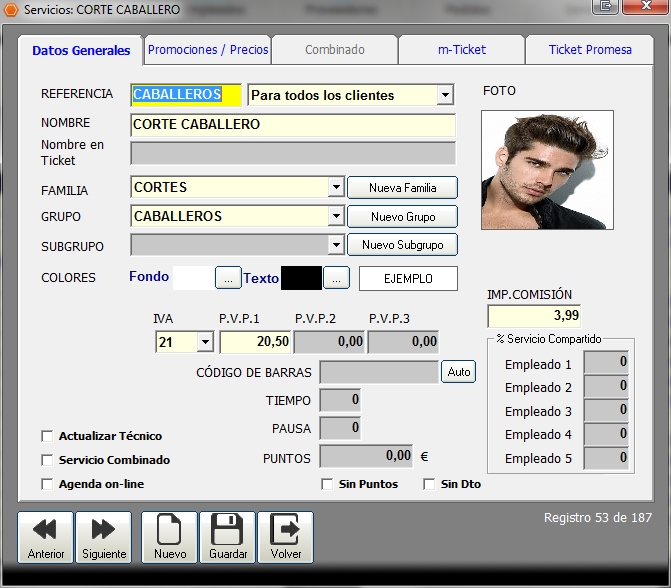Tick the Sin Puntos checkbox

(x=327, y=484)
